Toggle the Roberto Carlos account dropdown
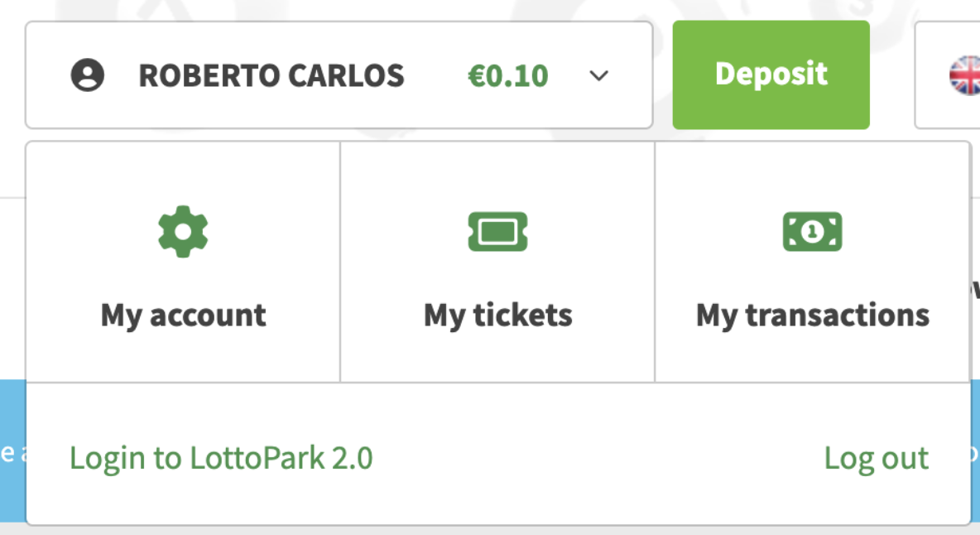 (339, 75)
